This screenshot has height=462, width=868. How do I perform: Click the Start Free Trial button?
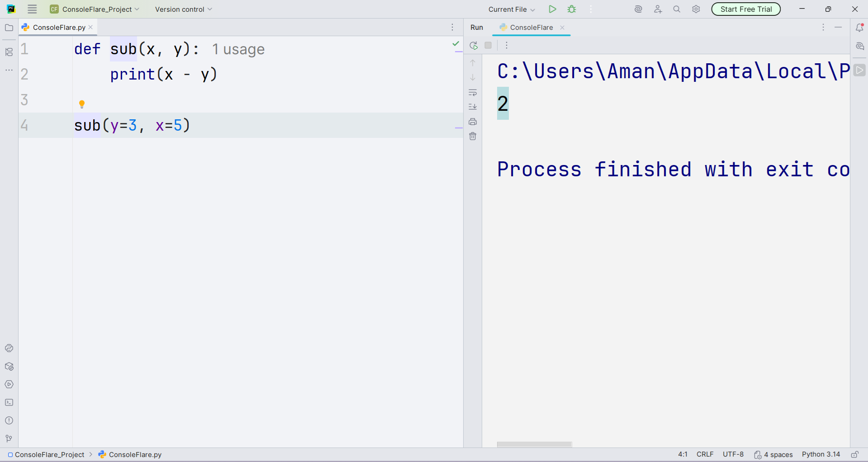745,9
